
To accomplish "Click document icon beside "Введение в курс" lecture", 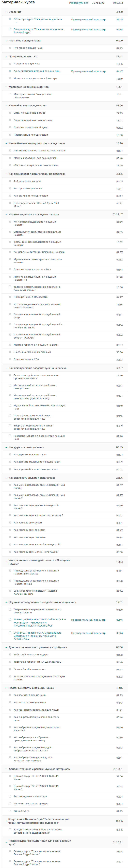I will pos(10,29).
